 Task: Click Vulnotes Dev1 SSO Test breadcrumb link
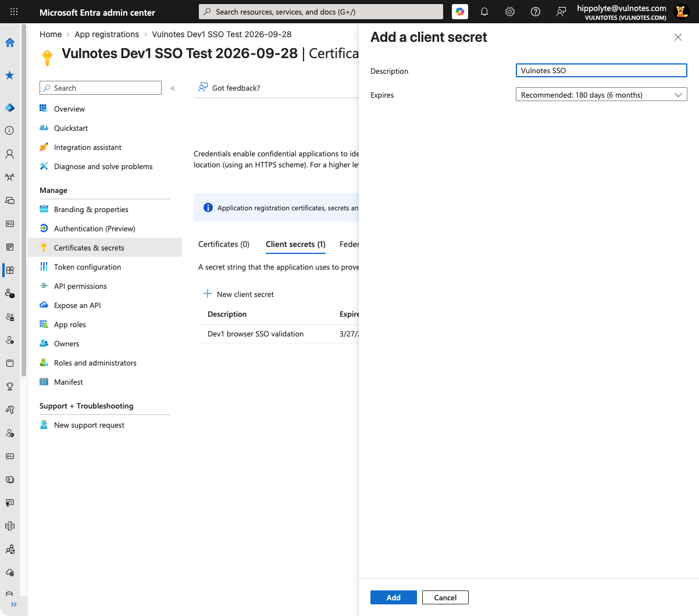222,34
